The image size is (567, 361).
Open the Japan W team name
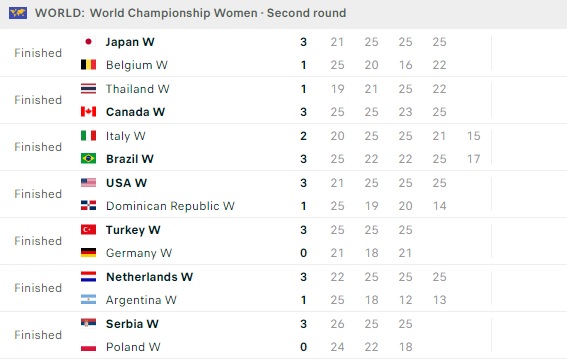(130, 42)
